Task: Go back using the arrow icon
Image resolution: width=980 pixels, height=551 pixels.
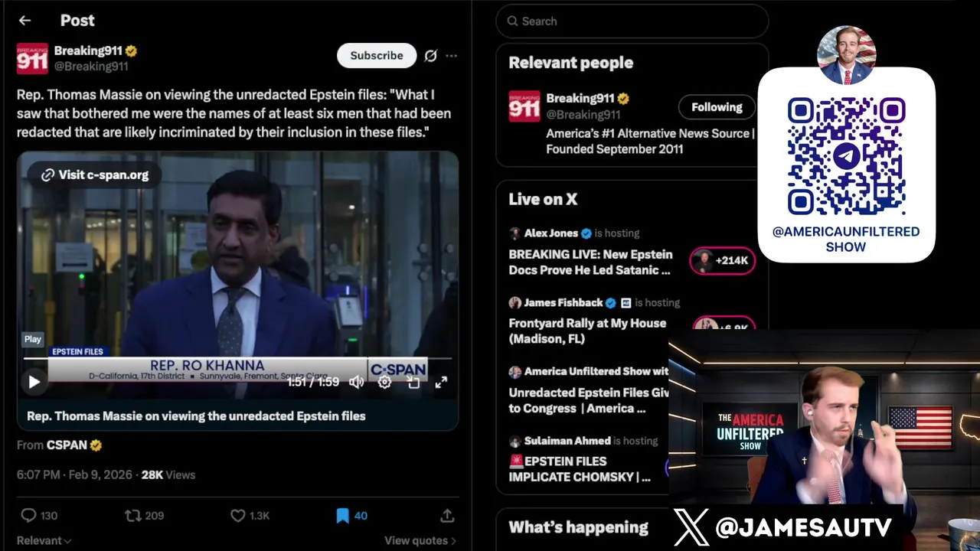Action: tap(24, 21)
